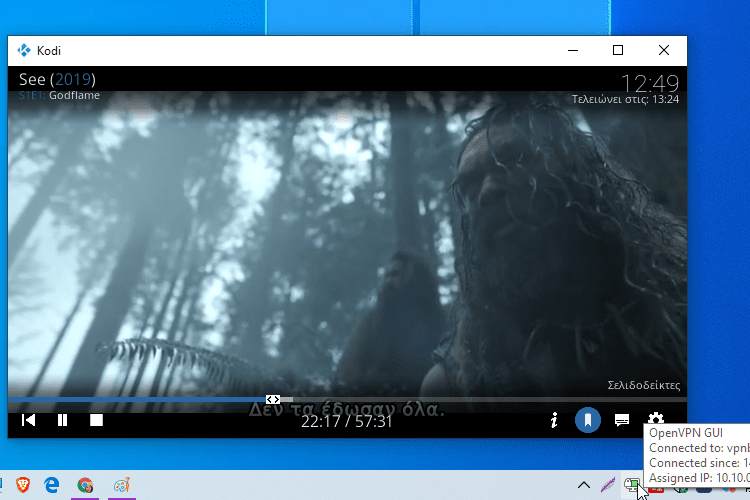Screen dimensions: 750x500
Task: Launch Brave browser from taskbar
Action: click(22, 485)
